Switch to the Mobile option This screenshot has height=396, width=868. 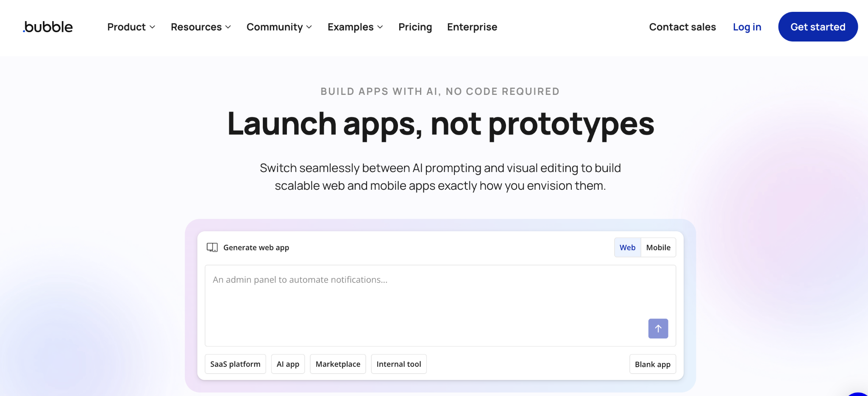click(658, 247)
